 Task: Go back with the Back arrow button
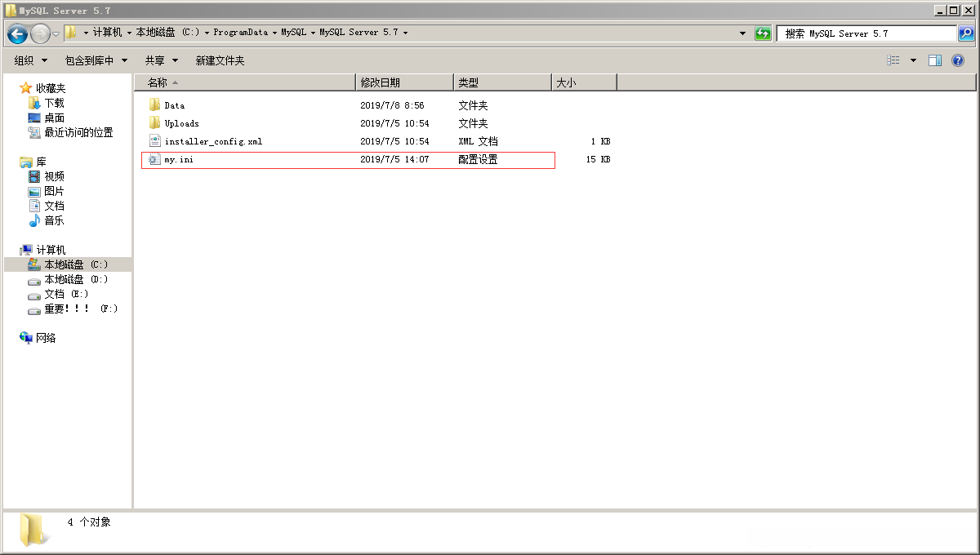(x=17, y=33)
